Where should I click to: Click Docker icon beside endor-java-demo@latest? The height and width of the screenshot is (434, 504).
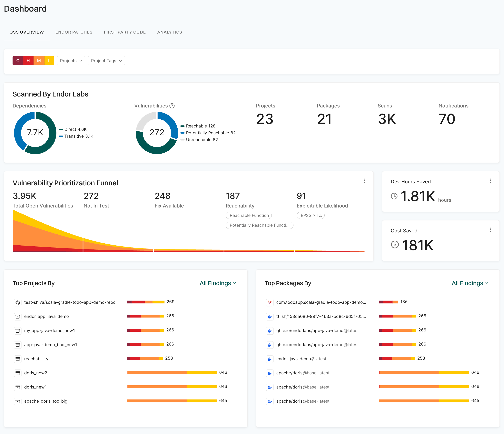click(x=270, y=359)
